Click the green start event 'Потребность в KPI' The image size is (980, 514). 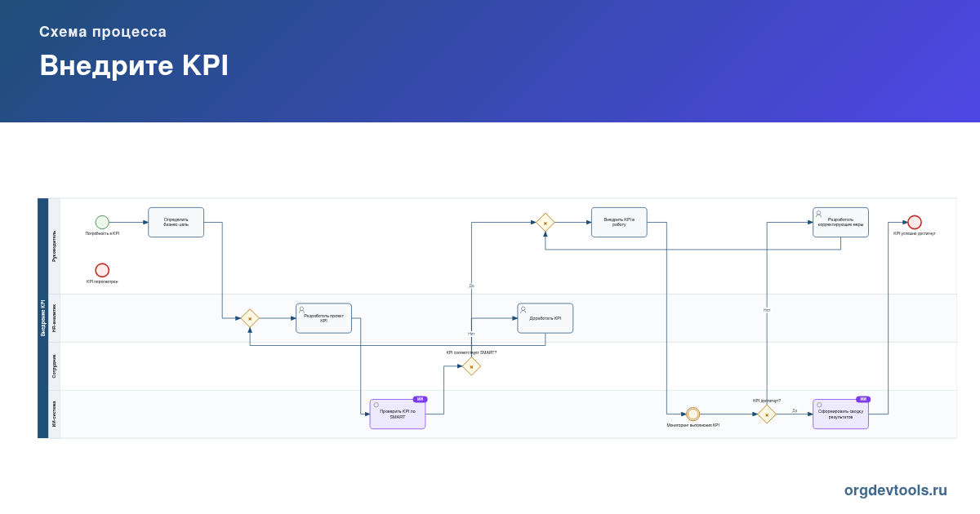[102, 222]
